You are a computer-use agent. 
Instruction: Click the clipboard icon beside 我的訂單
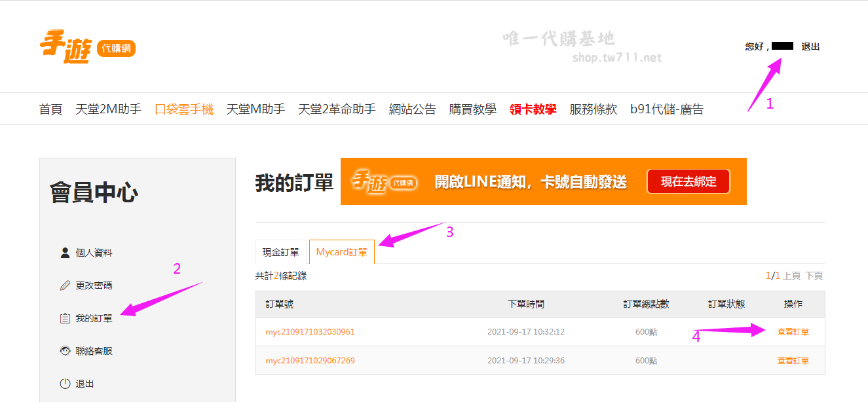coord(65,318)
